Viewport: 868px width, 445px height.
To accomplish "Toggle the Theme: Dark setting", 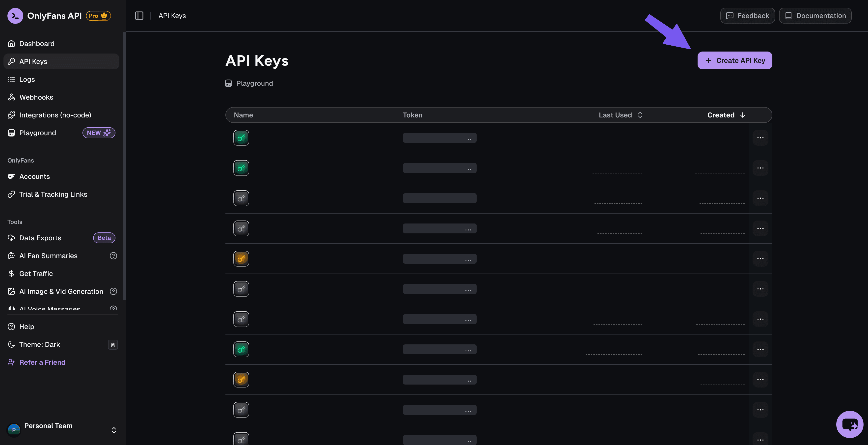I will click(x=39, y=344).
